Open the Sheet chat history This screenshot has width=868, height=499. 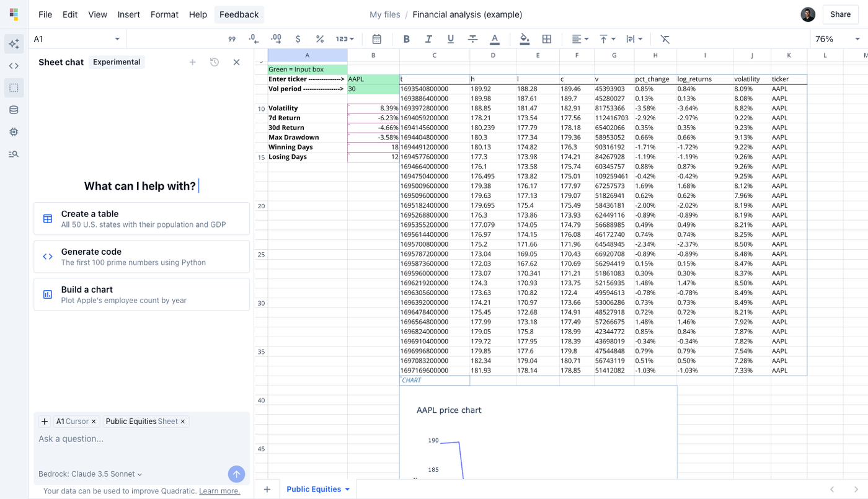tap(215, 62)
